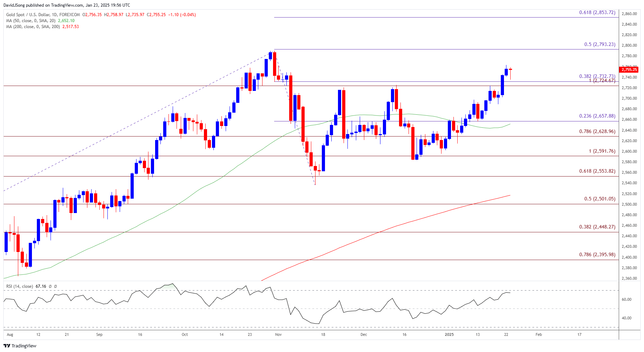Click the 2,800.00 tick on price scale
Screen dimensions: 644x352
click(x=629, y=46)
